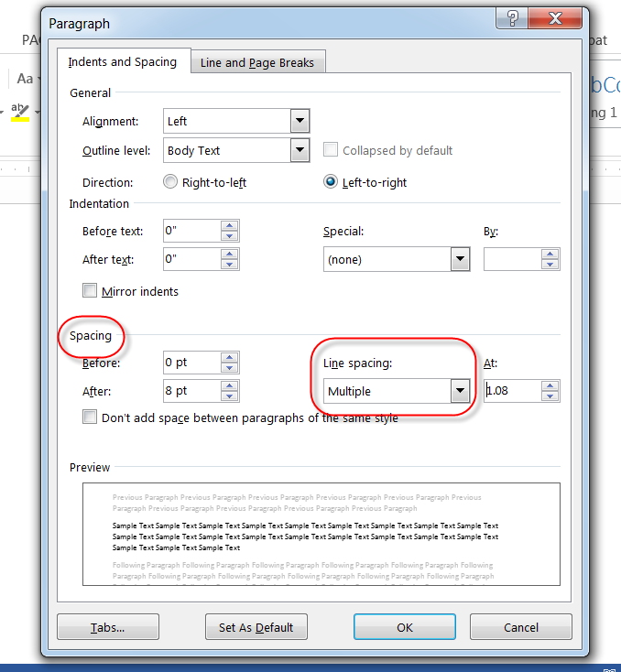Decrease the After text indentation

229,265
